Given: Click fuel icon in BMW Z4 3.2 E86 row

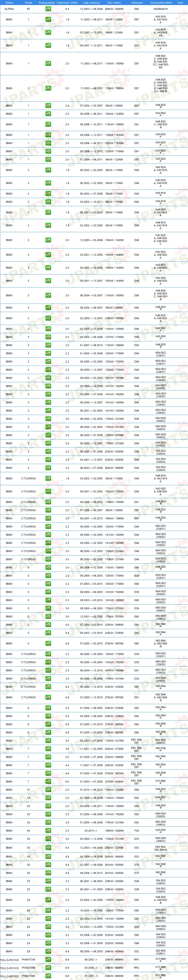Looking at the screenshot, I should click(x=48, y=943).
